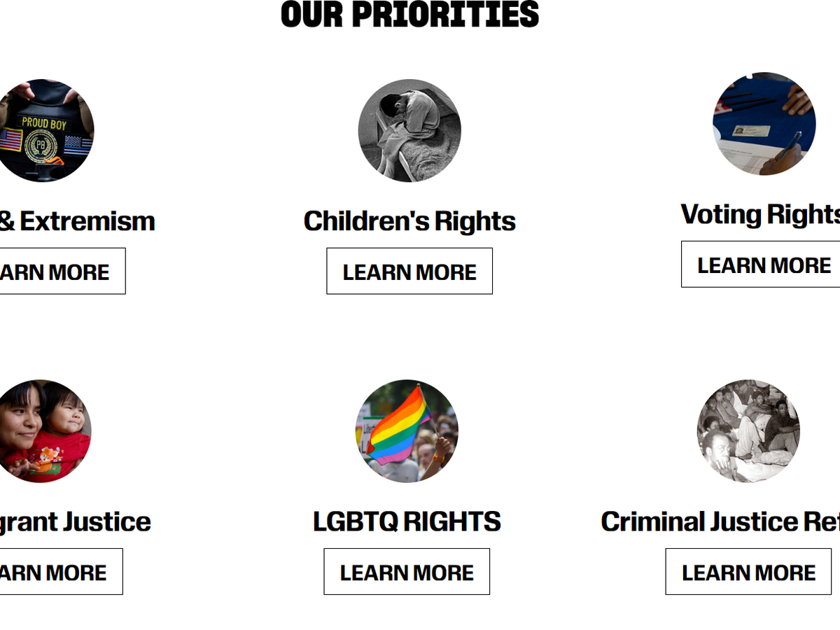Click the Voting Rights title text
Image resolution: width=840 pixels, height=630 pixels.
pos(760,214)
